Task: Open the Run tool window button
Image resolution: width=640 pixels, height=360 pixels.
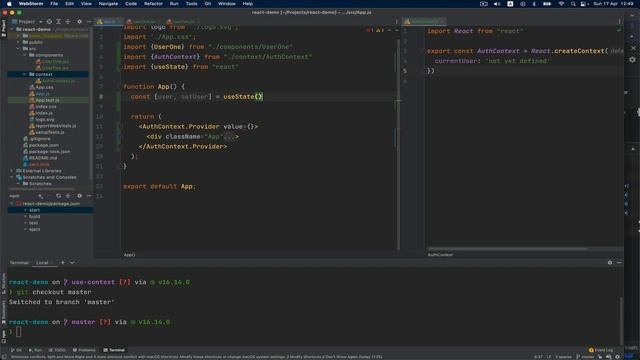Action: click(x=35, y=350)
